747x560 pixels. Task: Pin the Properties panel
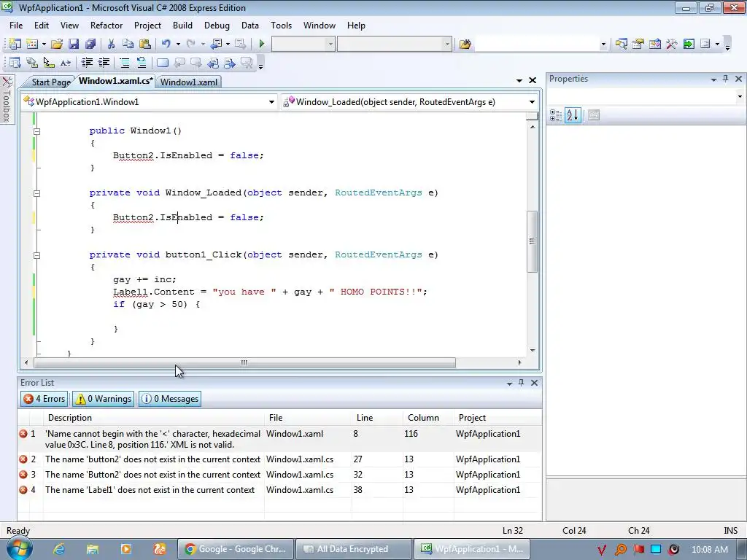pos(726,79)
